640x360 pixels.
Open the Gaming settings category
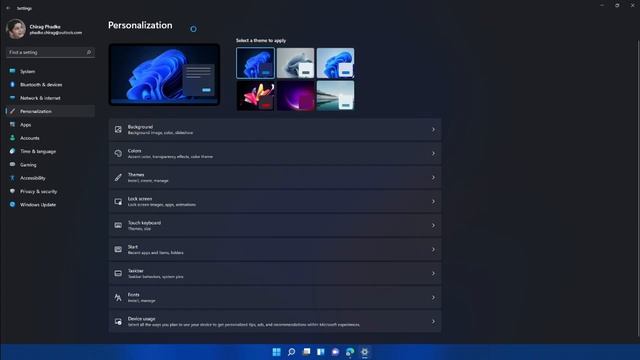pos(51,164)
